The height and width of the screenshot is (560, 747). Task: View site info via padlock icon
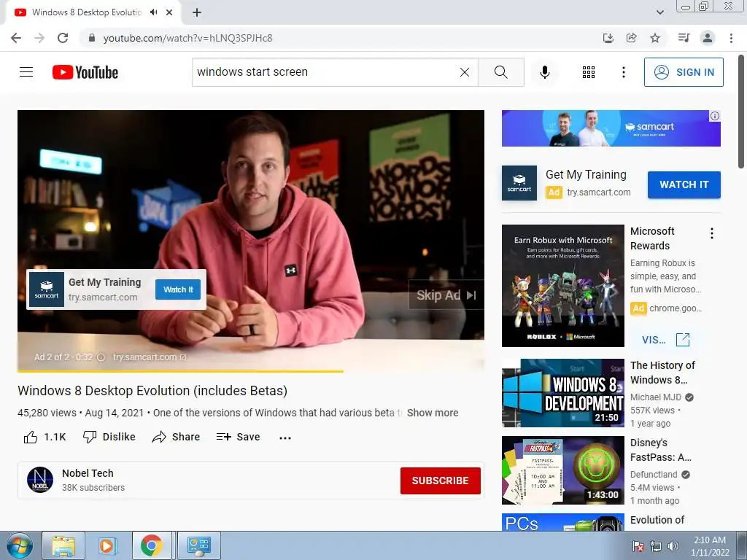(92, 38)
